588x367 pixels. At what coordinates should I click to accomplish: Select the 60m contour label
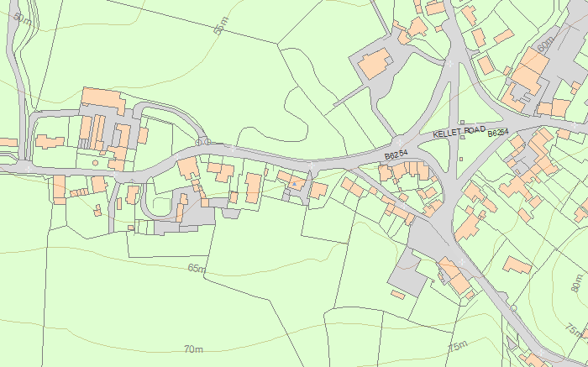pos(545,45)
